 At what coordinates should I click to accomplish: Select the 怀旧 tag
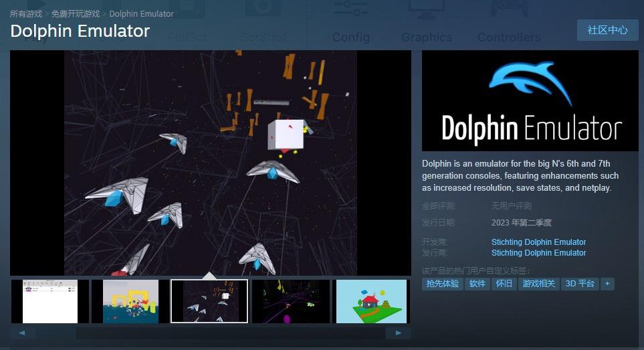click(x=504, y=284)
